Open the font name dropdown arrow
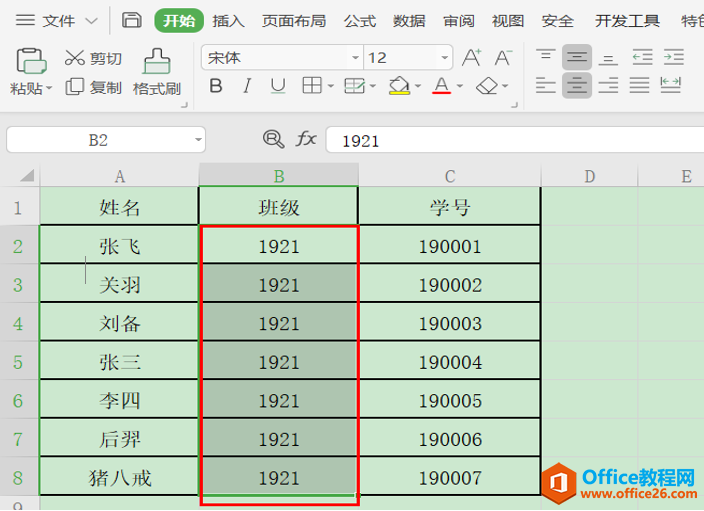Screen dimensions: 704x511 pos(355,57)
